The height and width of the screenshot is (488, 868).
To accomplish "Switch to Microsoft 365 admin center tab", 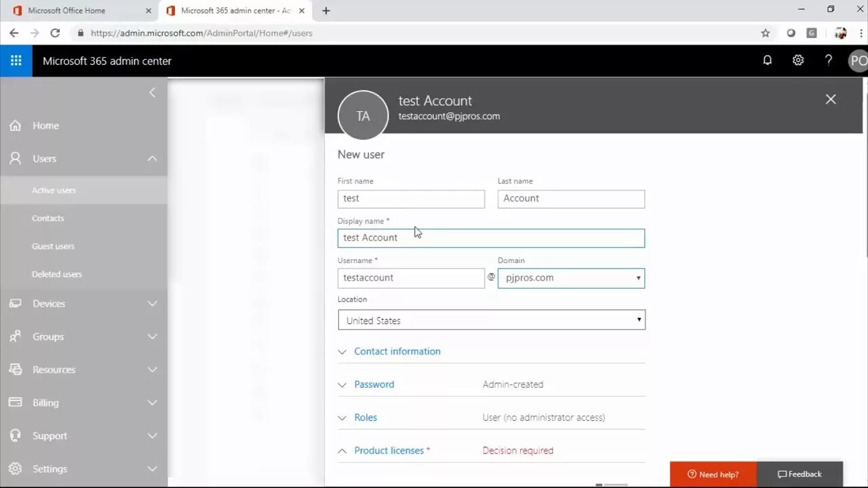I will 235,11.
